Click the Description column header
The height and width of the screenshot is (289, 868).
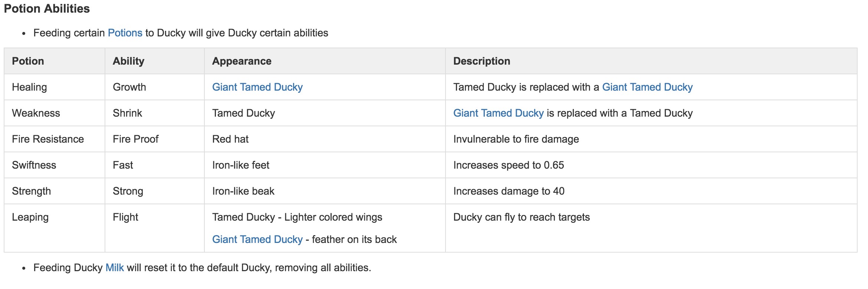point(481,61)
